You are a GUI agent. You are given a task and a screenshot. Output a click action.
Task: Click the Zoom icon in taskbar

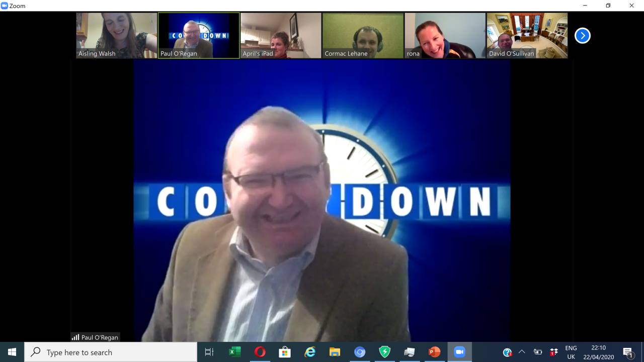point(459,352)
